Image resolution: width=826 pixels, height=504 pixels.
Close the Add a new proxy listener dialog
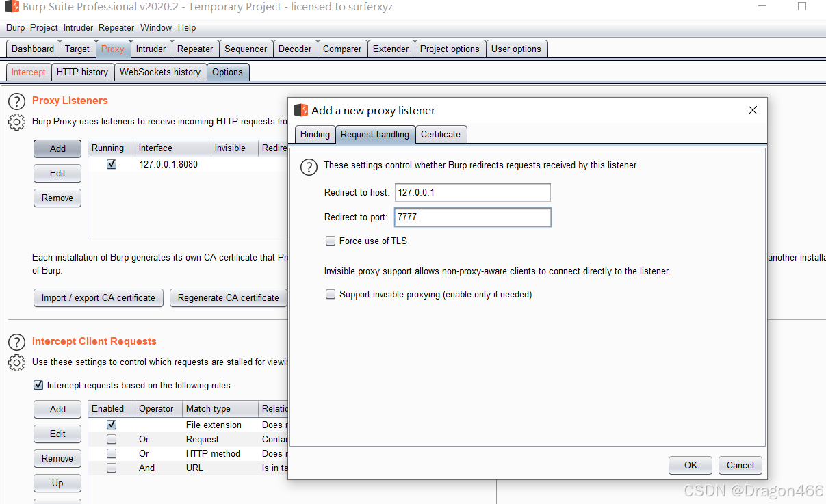753,110
